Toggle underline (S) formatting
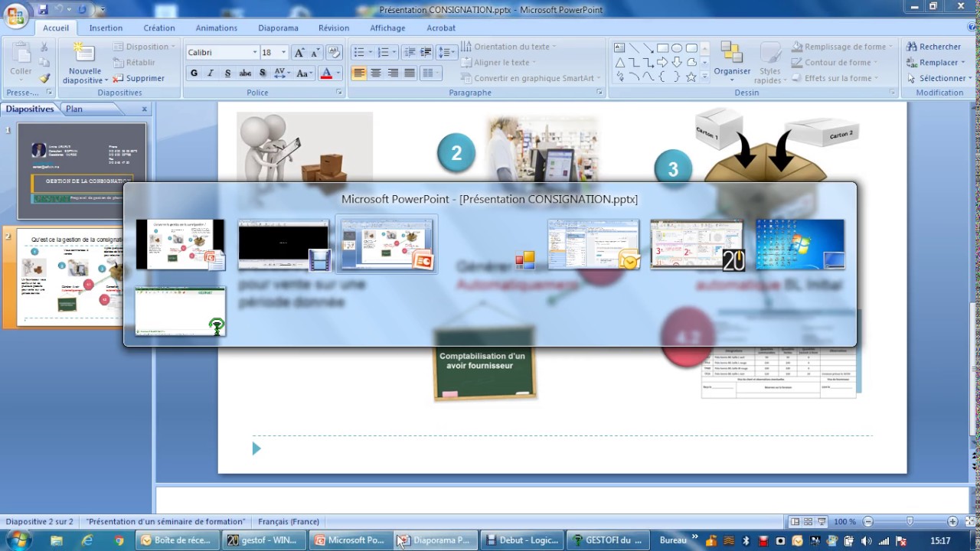 (x=227, y=73)
